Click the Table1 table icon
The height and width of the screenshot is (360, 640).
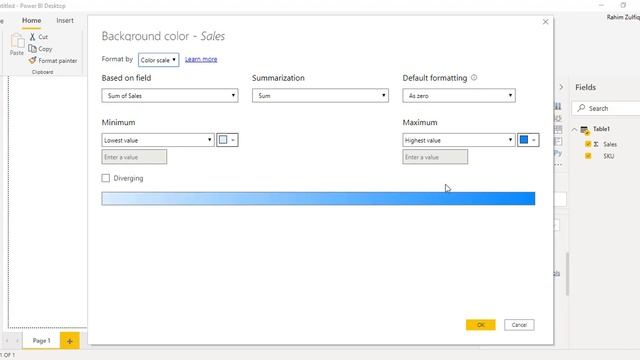click(585, 130)
